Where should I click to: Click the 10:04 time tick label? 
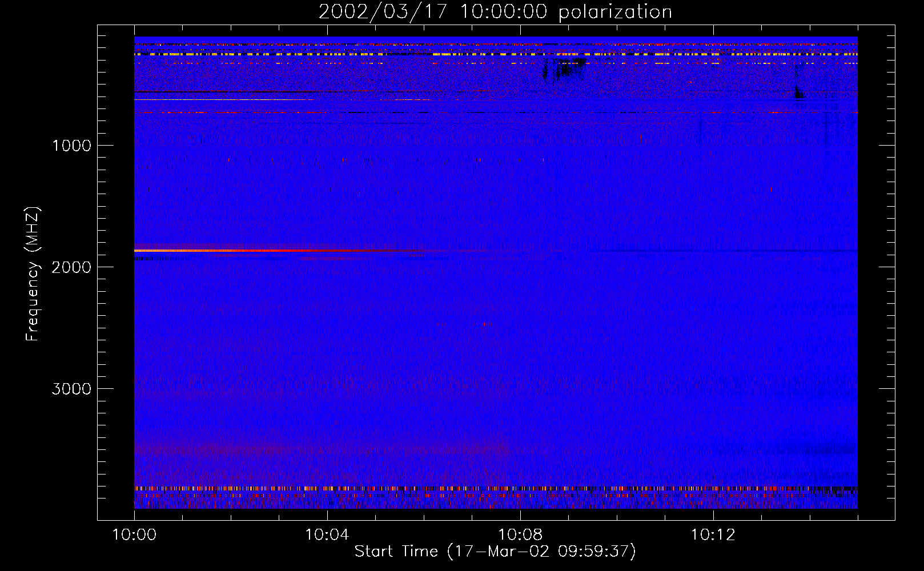(x=327, y=534)
